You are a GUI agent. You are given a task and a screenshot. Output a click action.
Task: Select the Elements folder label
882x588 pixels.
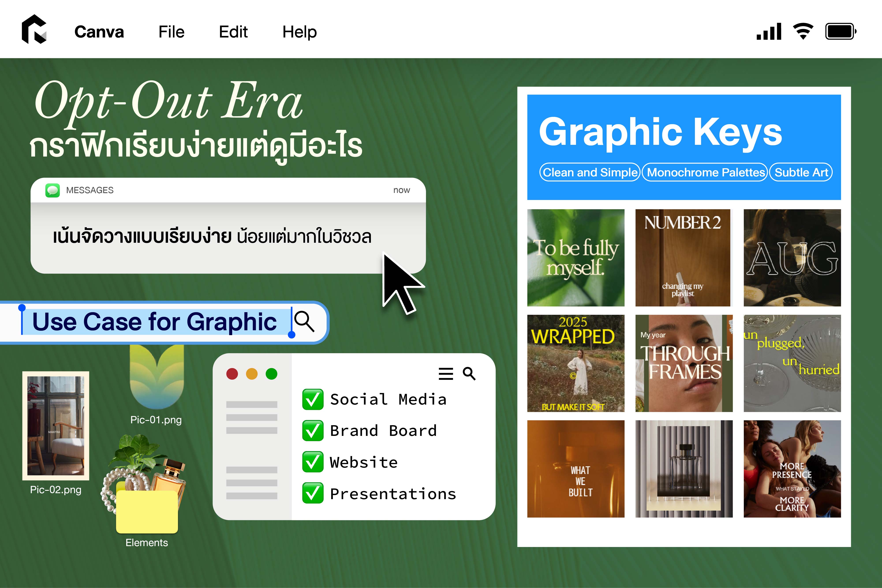[147, 543]
